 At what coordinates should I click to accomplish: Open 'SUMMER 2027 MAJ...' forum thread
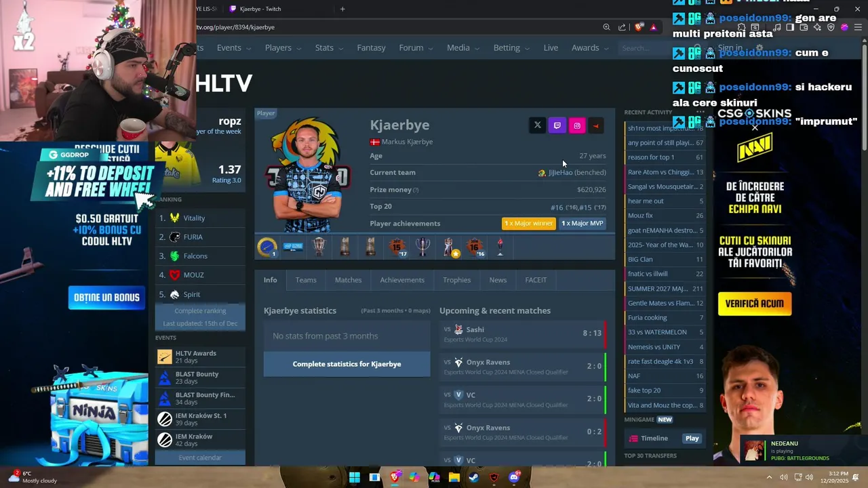coord(665,289)
